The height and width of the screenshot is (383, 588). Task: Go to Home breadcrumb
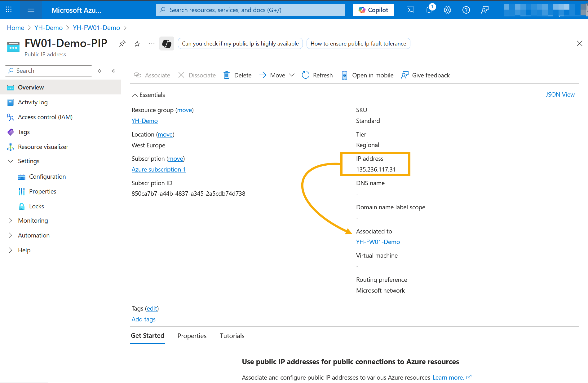[15, 28]
